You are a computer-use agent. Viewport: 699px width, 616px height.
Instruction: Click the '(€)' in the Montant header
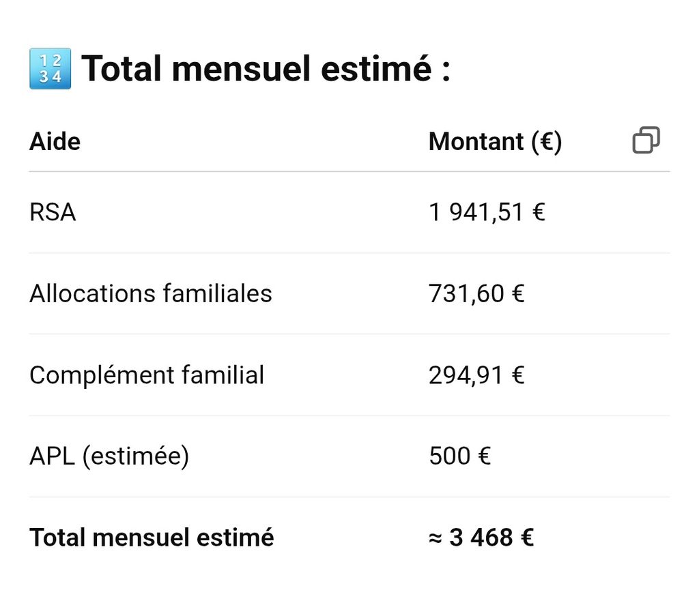[546, 142]
